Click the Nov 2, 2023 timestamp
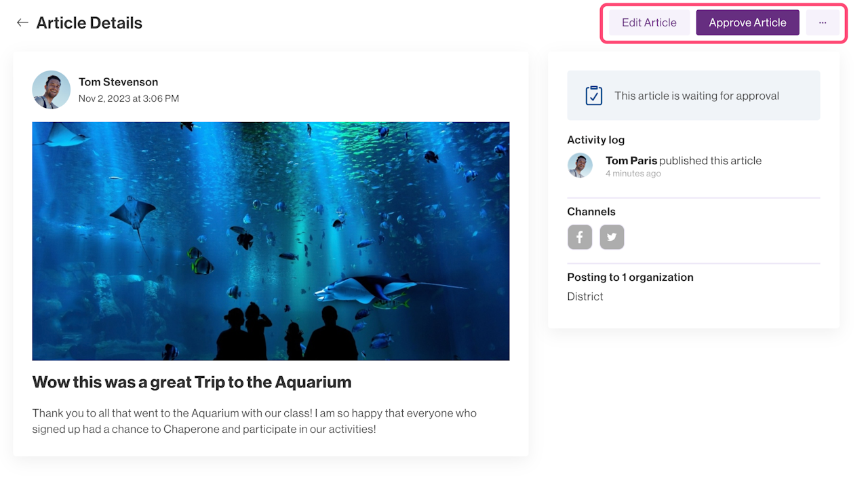The width and height of the screenshot is (868, 477). tap(129, 98)
